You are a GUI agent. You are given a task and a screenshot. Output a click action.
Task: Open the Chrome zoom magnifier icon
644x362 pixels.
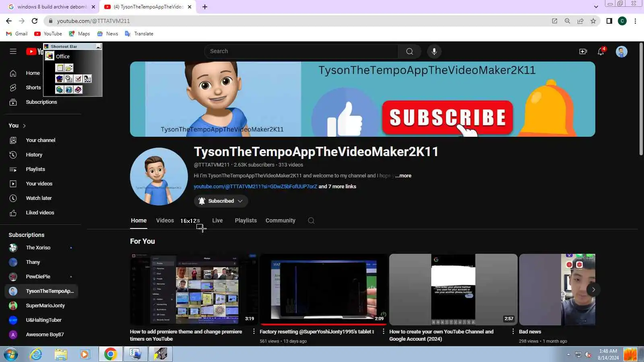pos(568,21)
